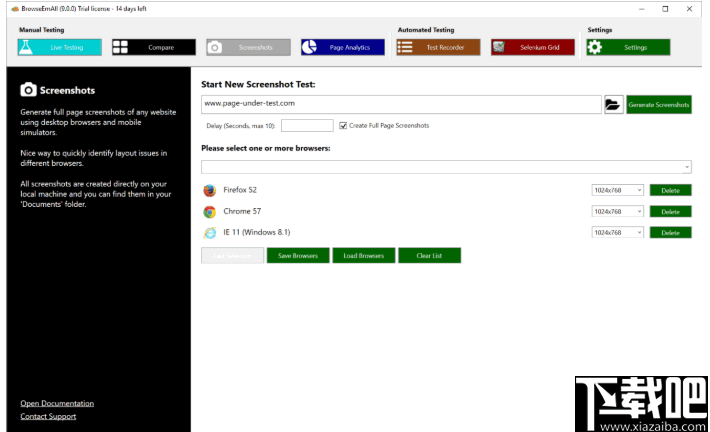Image resolution: width=710 pixels, height=432 pixels.
Task: Maximize the BrowseEmAll window
Action: tap(665, 9)
